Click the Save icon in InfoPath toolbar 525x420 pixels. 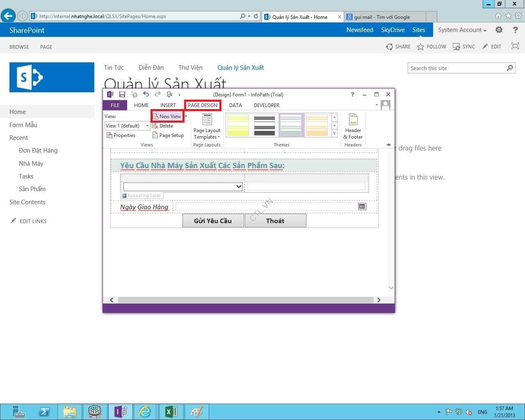123,94
